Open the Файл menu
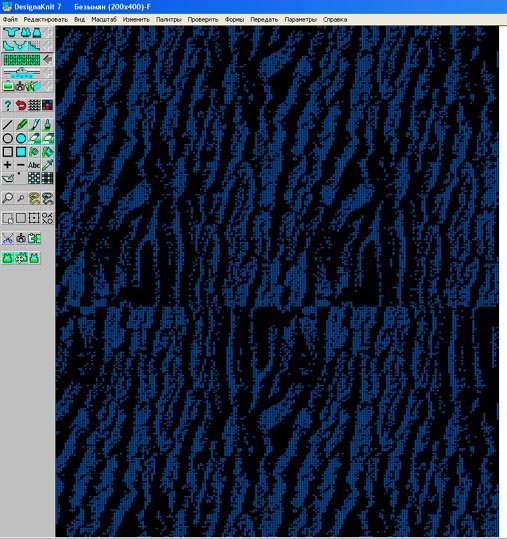The width and height of the screenshot is (507, 539). pos(10,20)
